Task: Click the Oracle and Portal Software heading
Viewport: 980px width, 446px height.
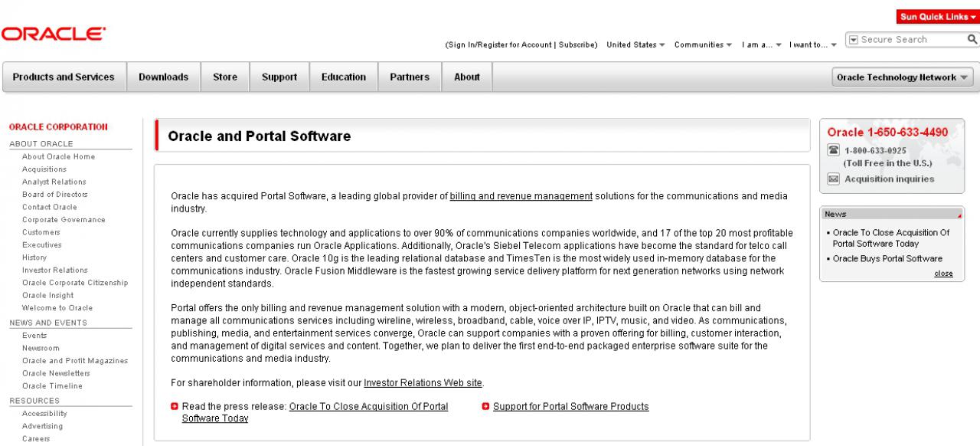Action: 260,136
